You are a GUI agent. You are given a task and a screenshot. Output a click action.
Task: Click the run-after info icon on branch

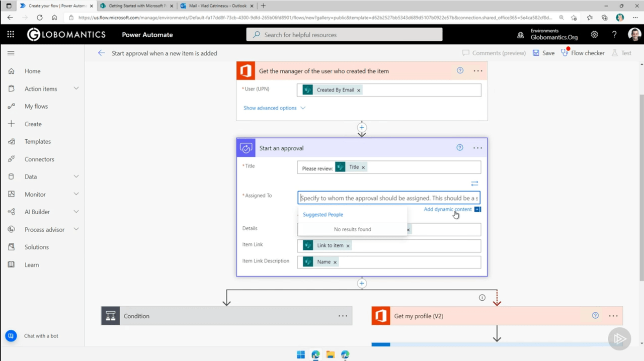(x=482, y=298)
